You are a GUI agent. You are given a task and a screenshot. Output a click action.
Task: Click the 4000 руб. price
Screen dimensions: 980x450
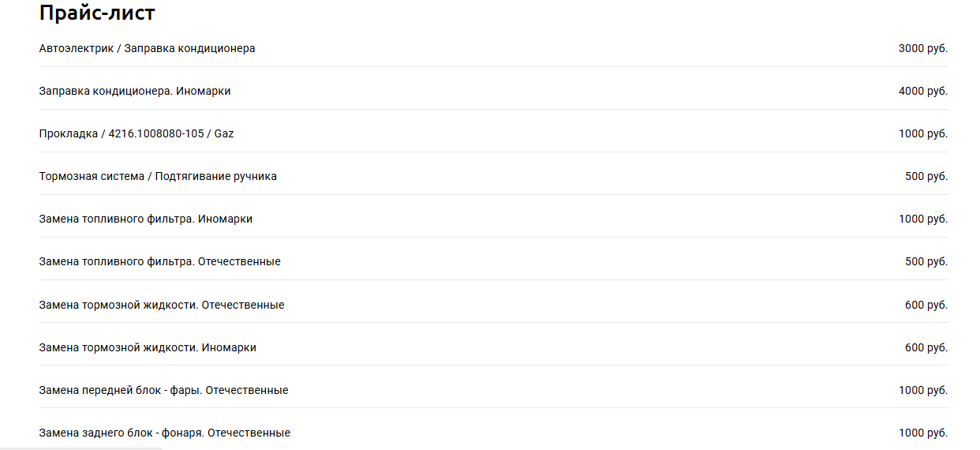[923, 91]
